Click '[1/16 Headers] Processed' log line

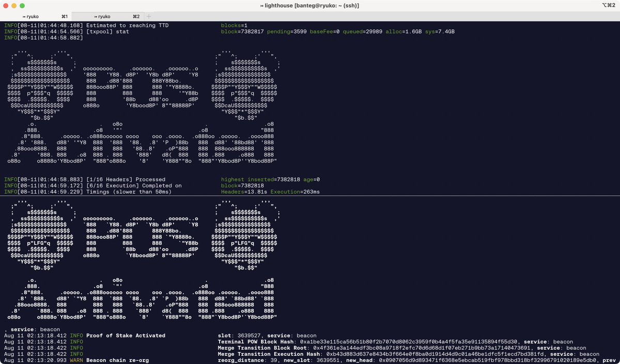tap(126, 179)
